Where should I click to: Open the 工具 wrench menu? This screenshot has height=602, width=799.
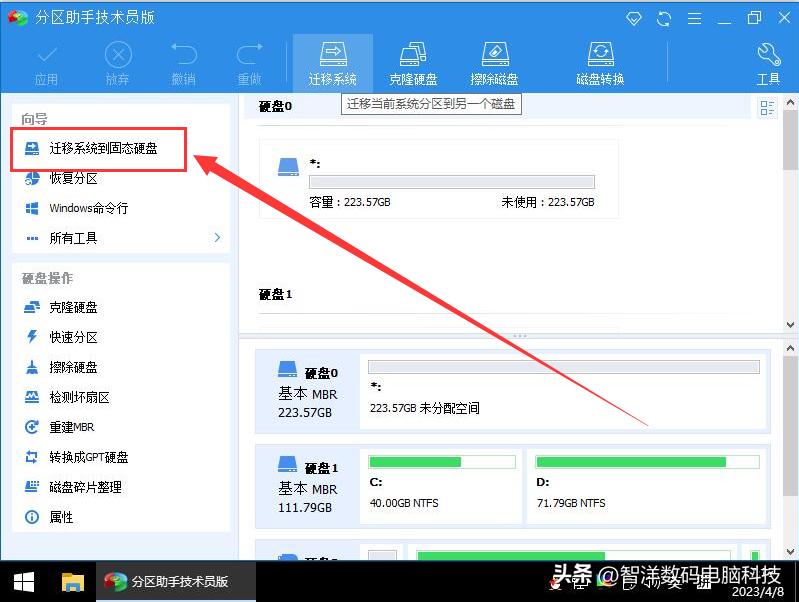[768, 64]
